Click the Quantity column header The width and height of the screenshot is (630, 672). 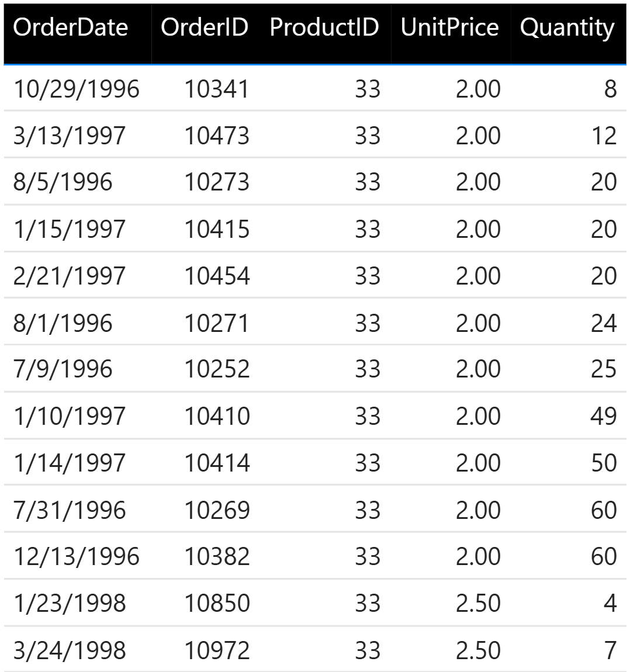pos(567,28)
